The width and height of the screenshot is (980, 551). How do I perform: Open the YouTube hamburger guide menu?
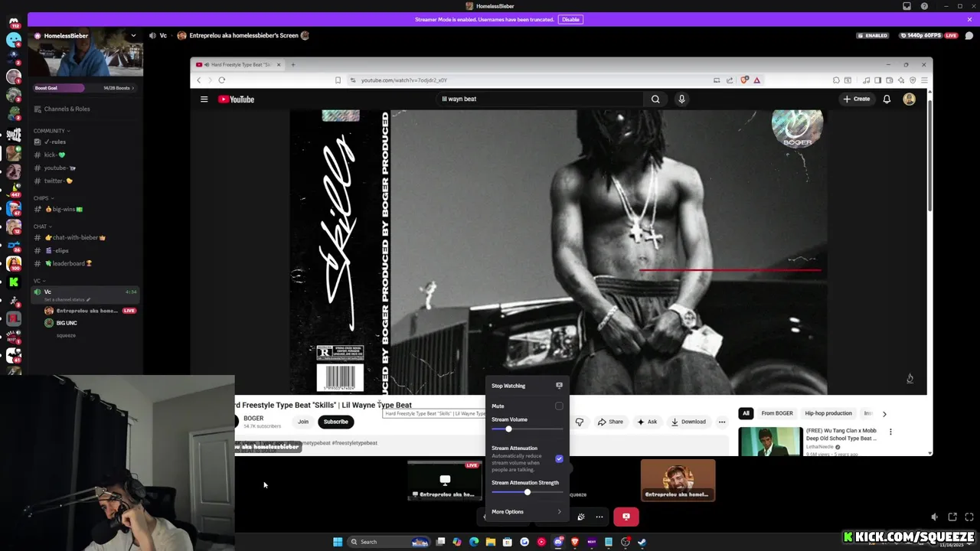(x=204, y=99)
